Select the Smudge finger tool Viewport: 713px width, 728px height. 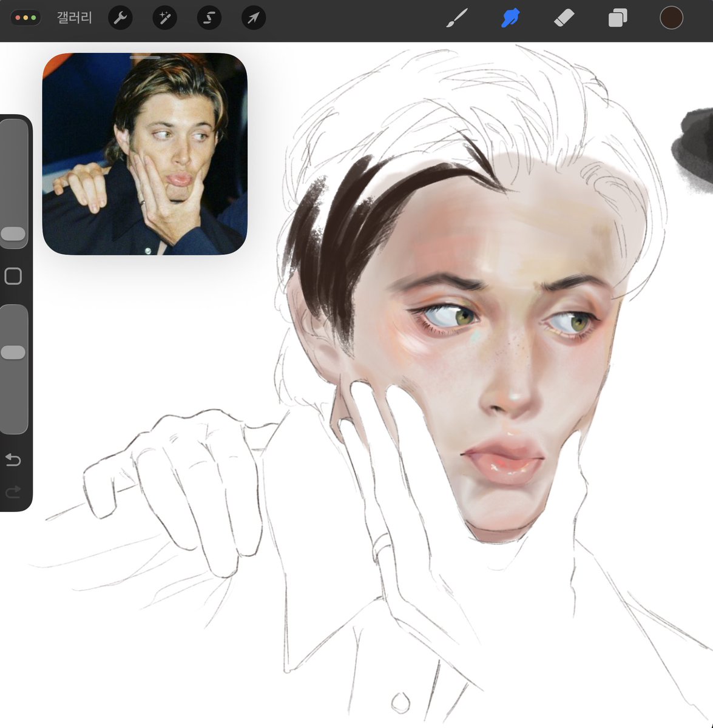(x=510, y=18)
